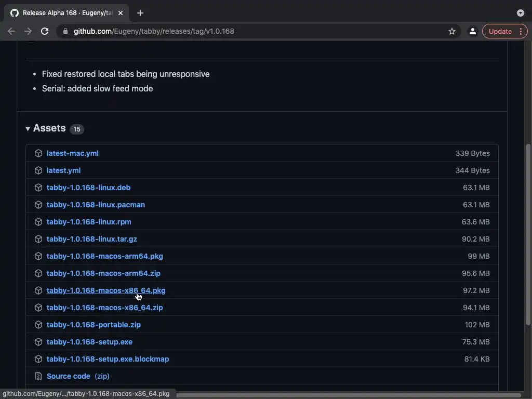Click the Assets count badge 15

(77, 129)
